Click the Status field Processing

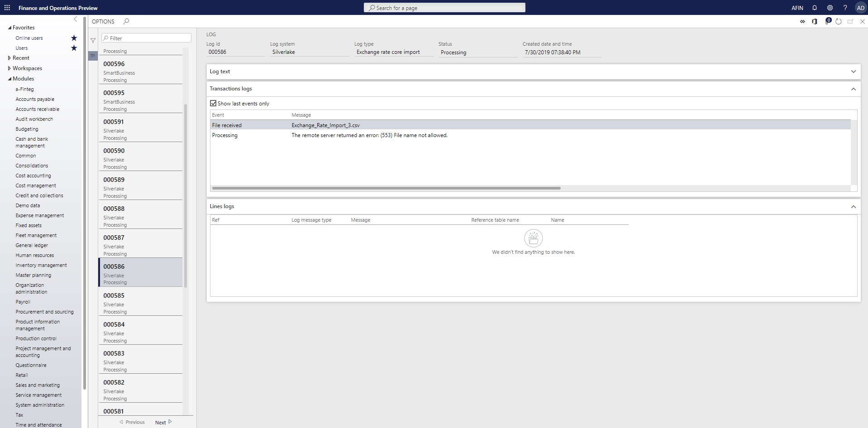pyautogui.click(x=477, y=52)
